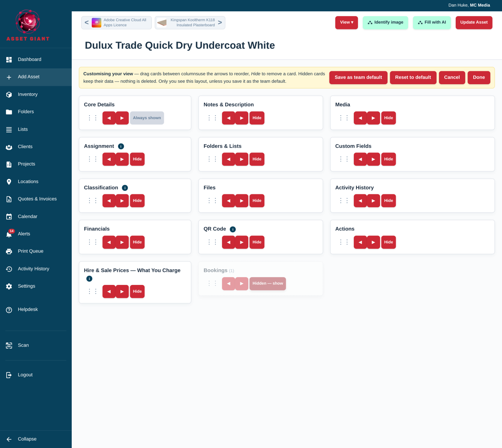Screen dimensions: 502x448
Task: Click the Scan QR icon
Action: [9, 345]
